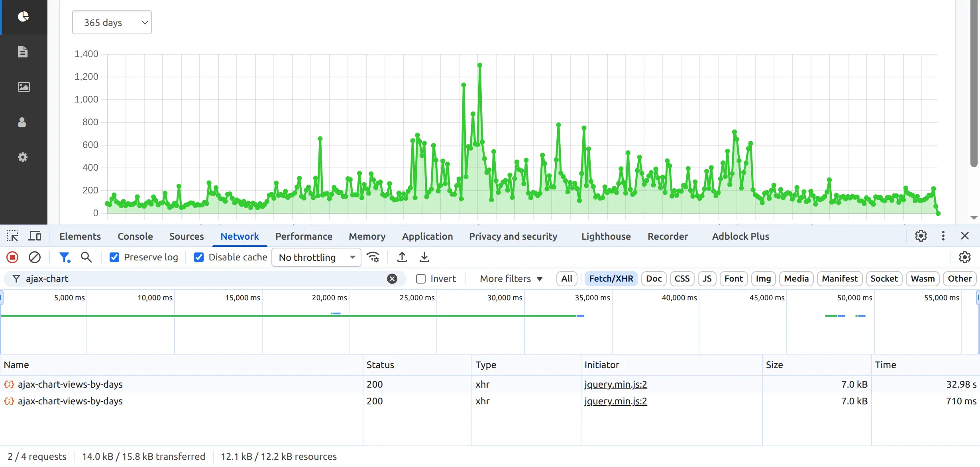Click import HAR file upload icon
Screen dimensions: 980x467
(x=402, y=257)
